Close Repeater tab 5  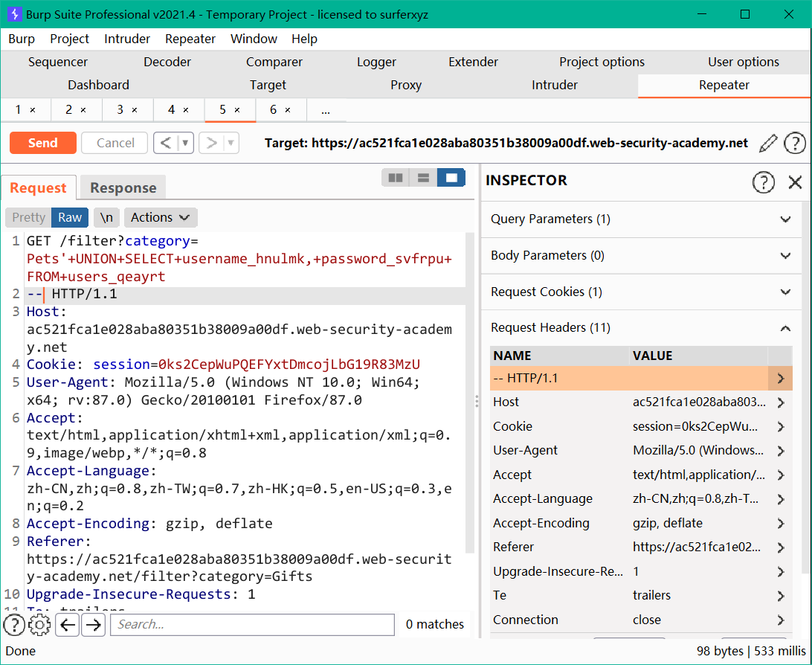[236, 110]
